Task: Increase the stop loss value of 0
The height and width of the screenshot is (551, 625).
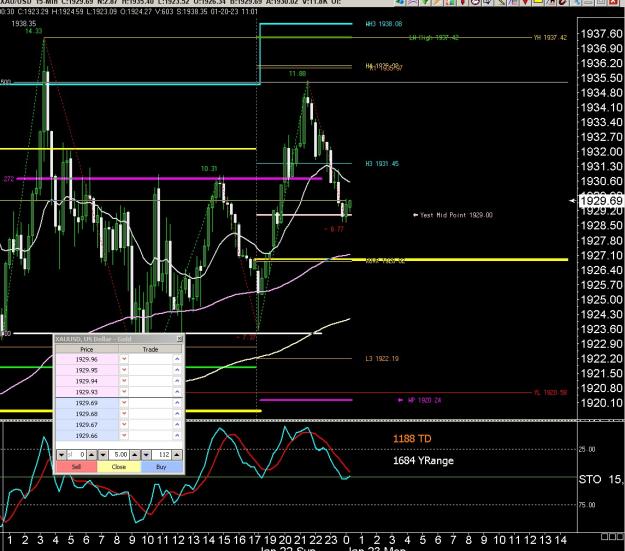Action: pyautogui.click(x=92, y=455)
